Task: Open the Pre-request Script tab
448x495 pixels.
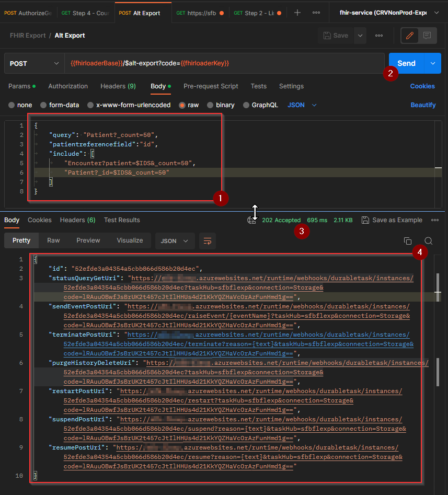Action: tap(211, 86)
